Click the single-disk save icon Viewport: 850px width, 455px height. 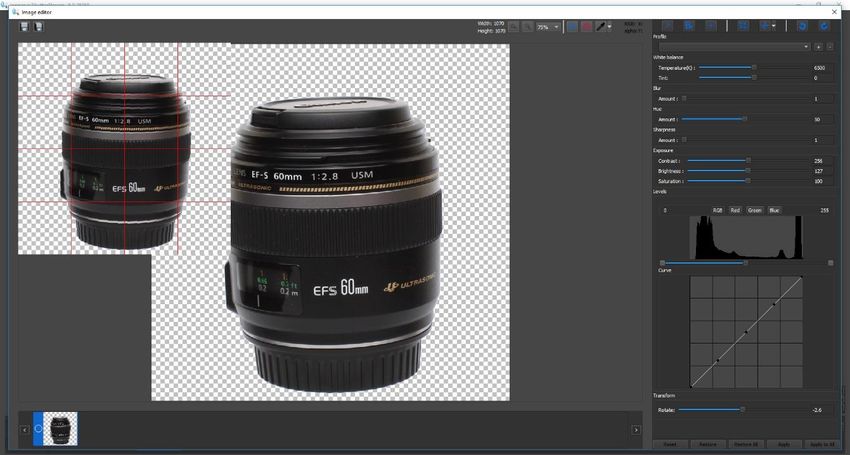[x=24, y=27]
